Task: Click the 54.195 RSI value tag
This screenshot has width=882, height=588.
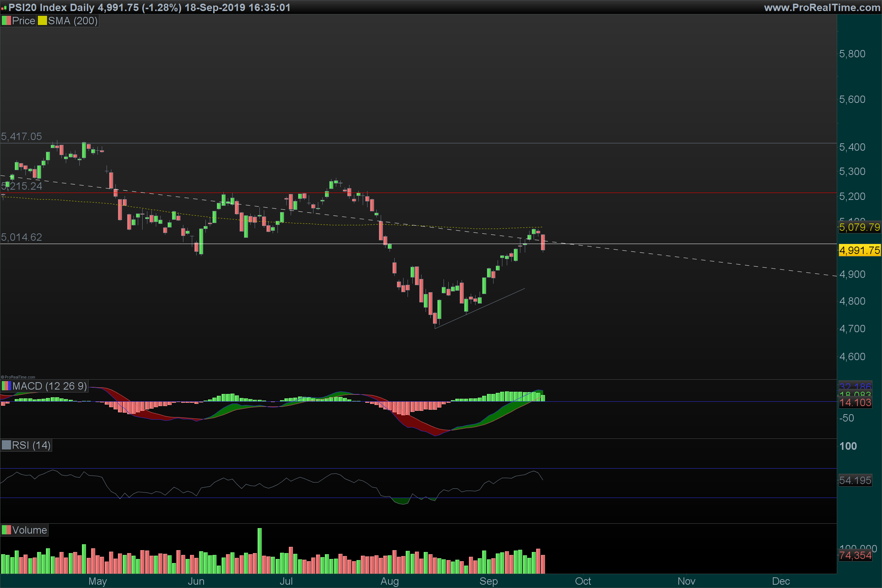Action: [855, 480]
